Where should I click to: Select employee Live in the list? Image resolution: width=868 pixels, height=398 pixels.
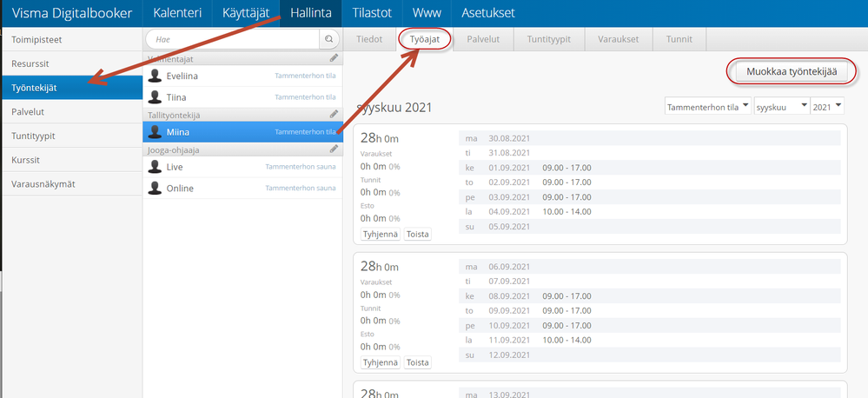[242, 167]
